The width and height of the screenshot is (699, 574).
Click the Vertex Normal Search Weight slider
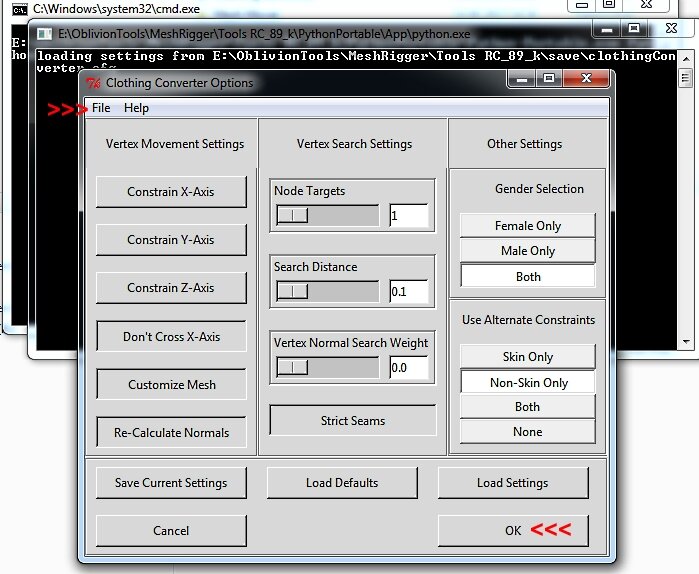[328, 367]
